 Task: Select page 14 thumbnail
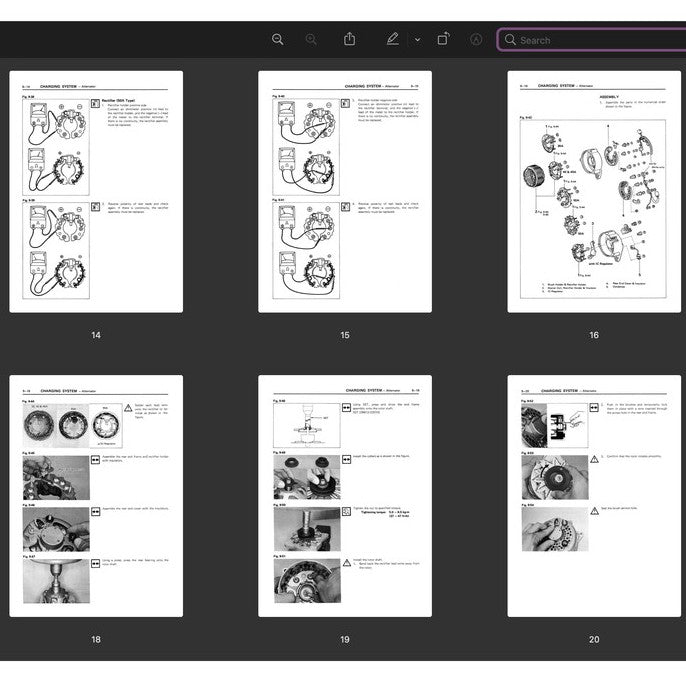pos(96,191)
